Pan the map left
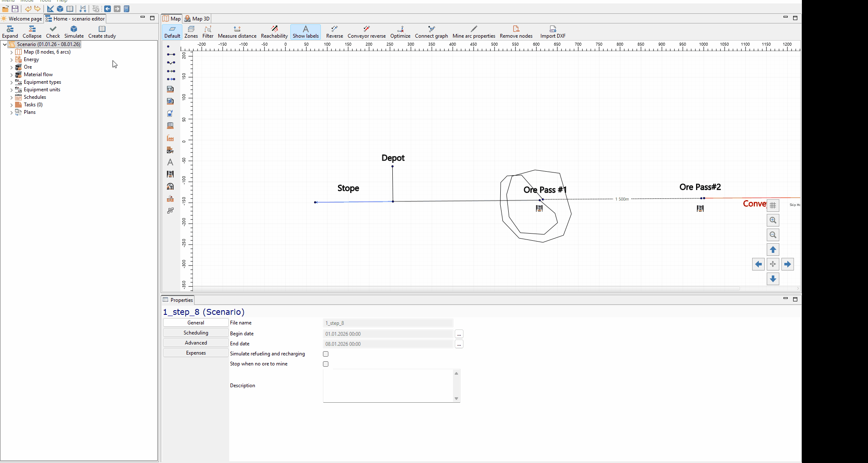868x463 pixels. [758, 264]
